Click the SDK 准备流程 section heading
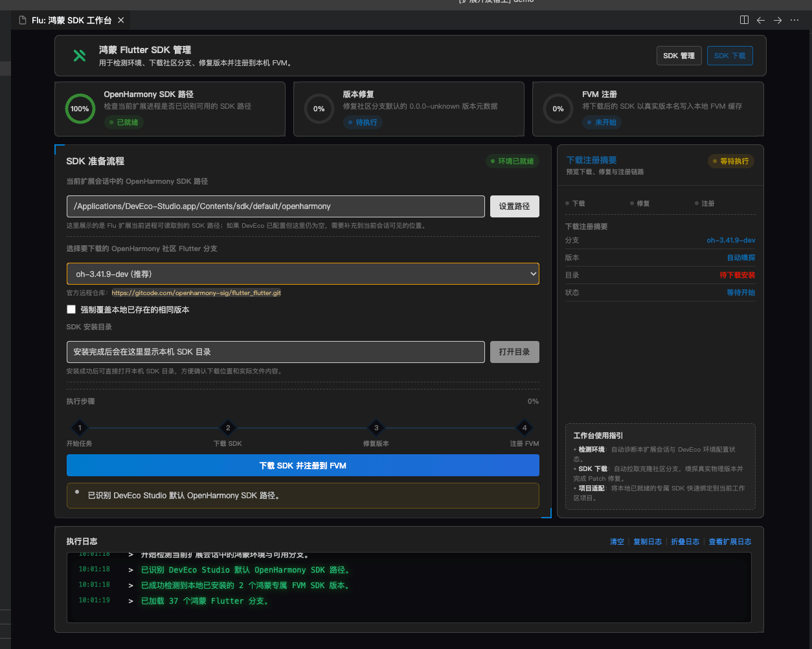This screenshot has height=649, width=812. tap(95, 161)
